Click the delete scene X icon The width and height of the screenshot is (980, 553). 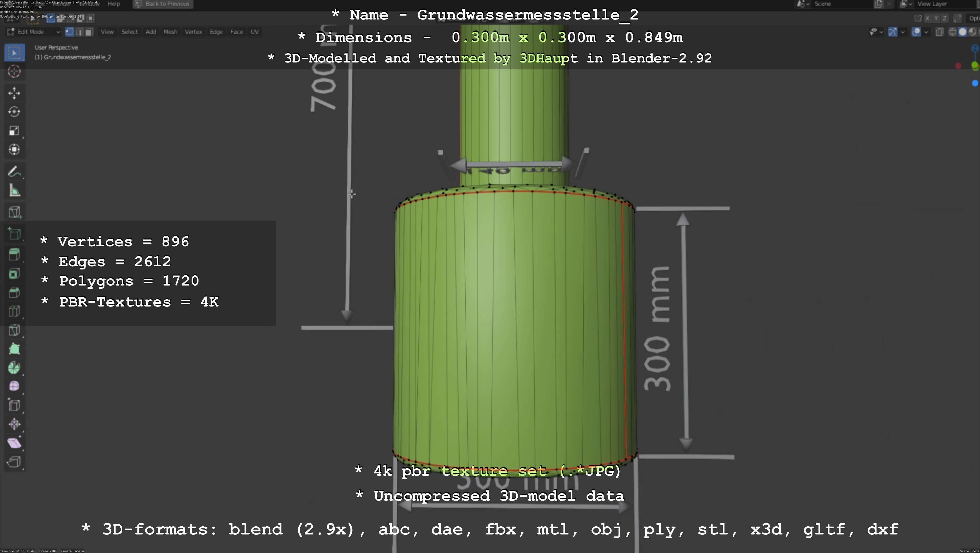[x=889, y=4]
